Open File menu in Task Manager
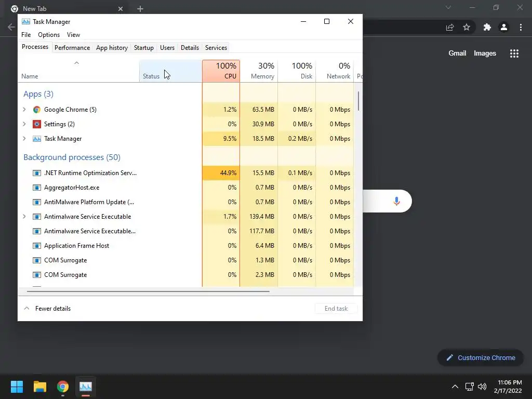 tap(26, 35)
